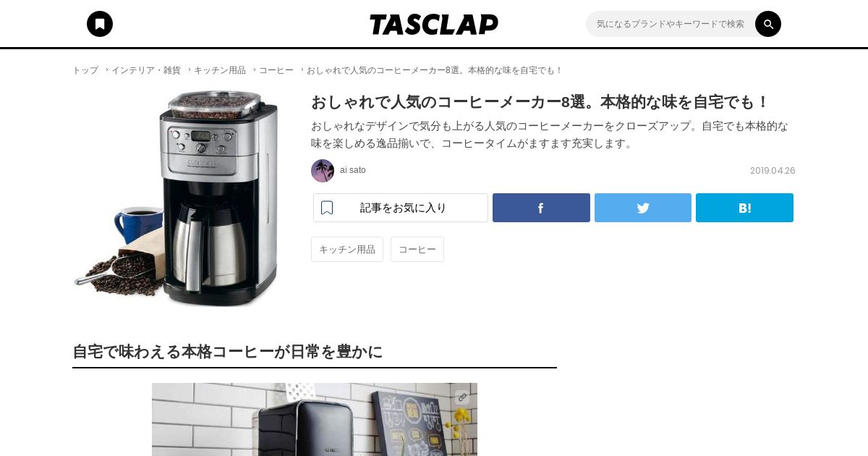Image resolution: width=868 pixels, height=456 pixels.
Task: Select the コーヒー tag button
Action: click(417, 249)
